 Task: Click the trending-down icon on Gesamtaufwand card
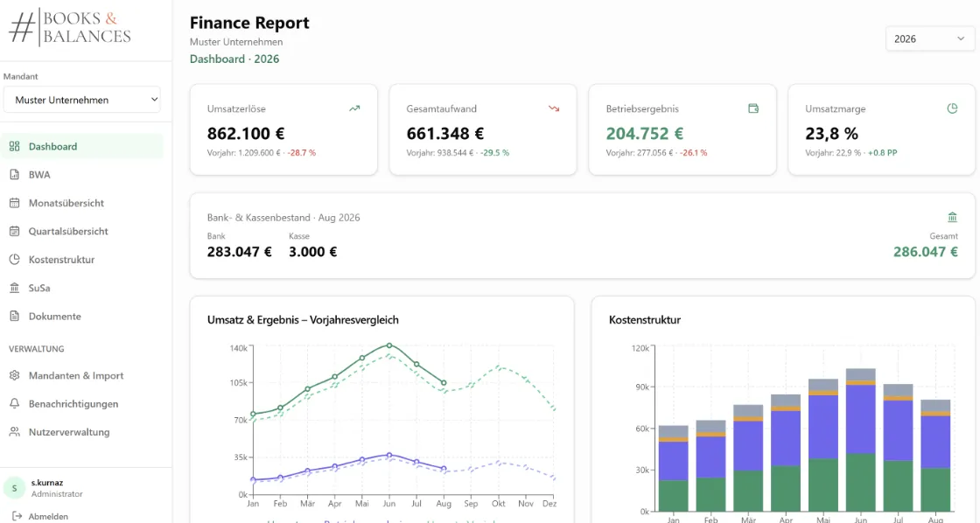click(554, 108)
